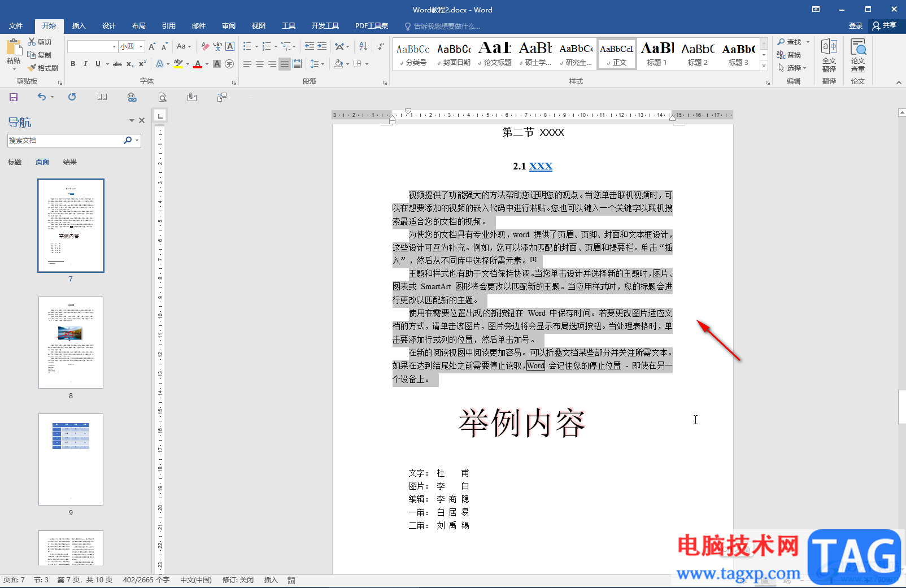Click the Copy (复制) icon
The width and height of the screenshot is (906, 588).
(x=32, y=55)
